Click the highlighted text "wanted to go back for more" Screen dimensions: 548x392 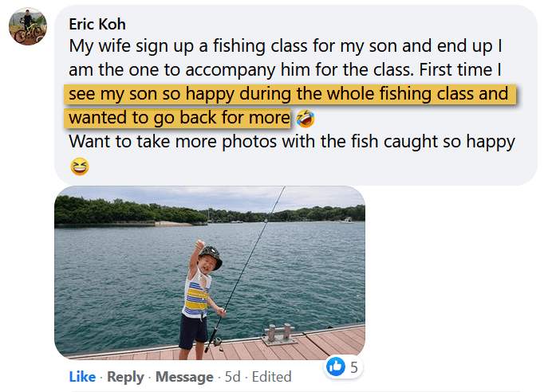[179, 118]
